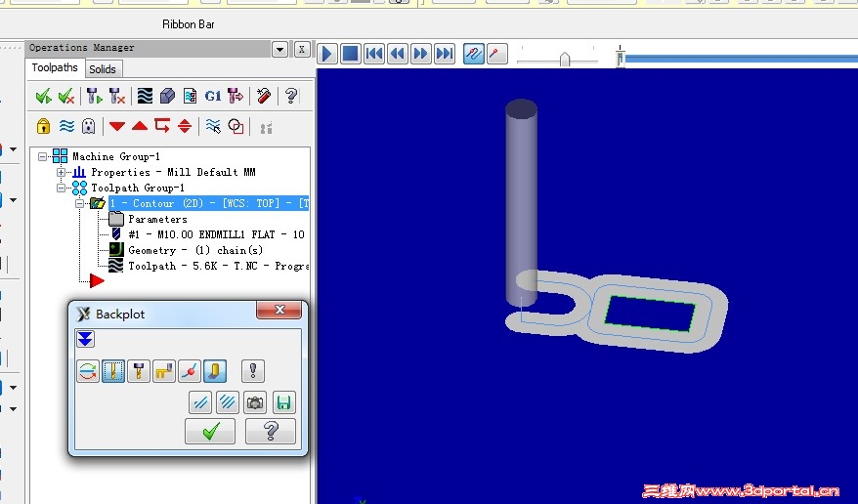Select the #1 M10.00 ENDMILL1 FLAT tool entry
This screenshot has height=504, width=858.
click(x=216, y=234)
